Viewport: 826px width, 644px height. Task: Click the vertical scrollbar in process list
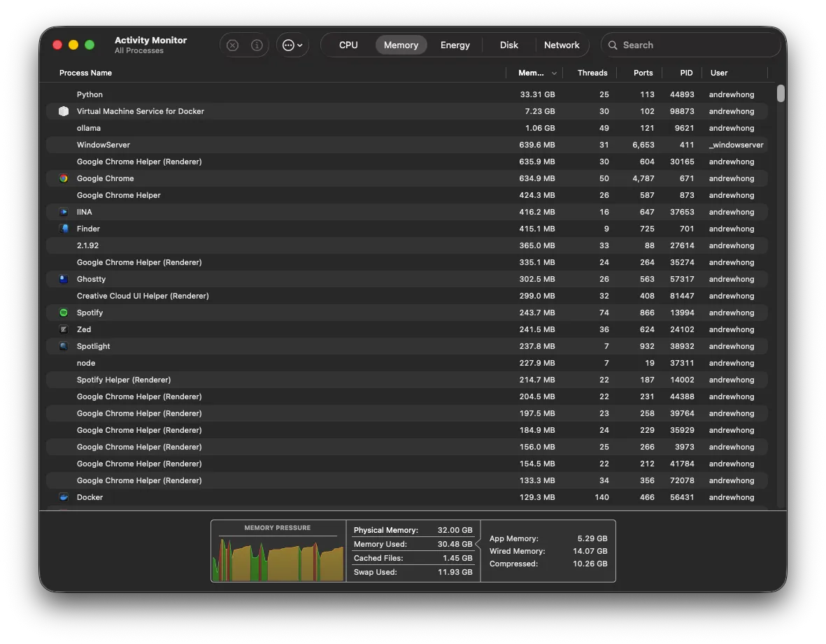[x=781, y=94]
